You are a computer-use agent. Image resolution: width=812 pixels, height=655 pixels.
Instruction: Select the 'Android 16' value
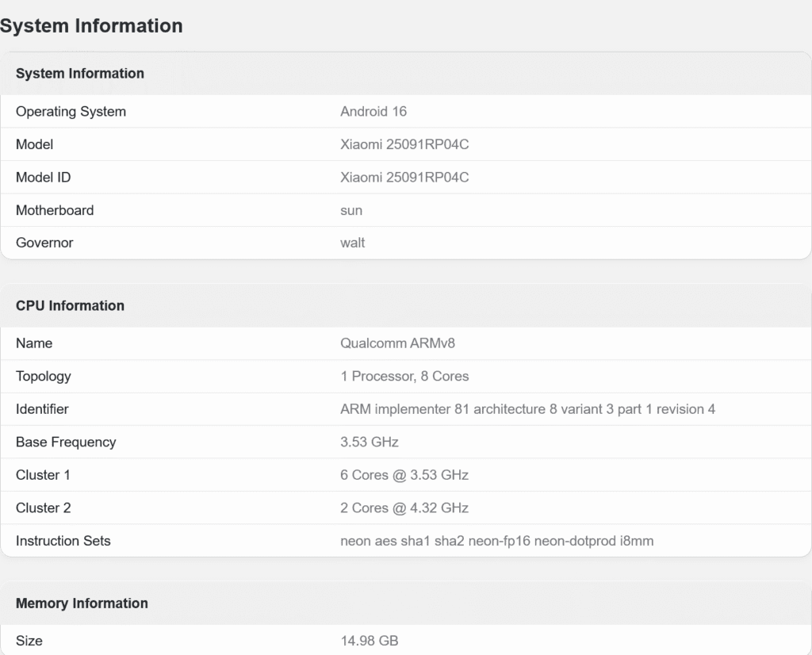point(373,111)
